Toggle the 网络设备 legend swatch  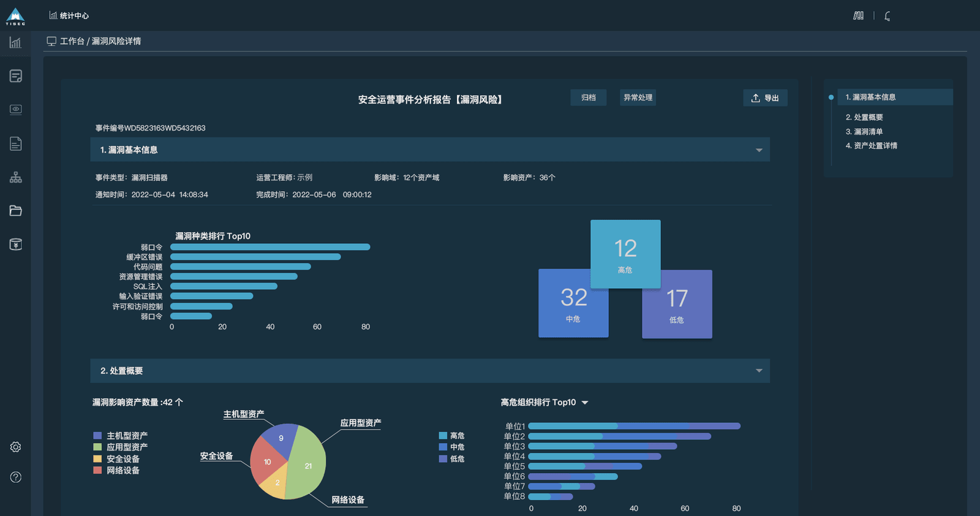[97, 471]
